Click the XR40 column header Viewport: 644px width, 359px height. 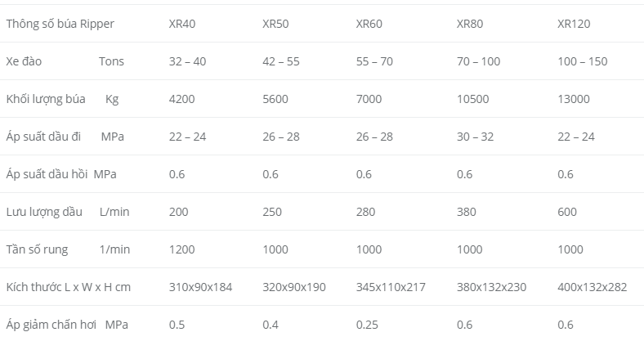click(181, 24)
